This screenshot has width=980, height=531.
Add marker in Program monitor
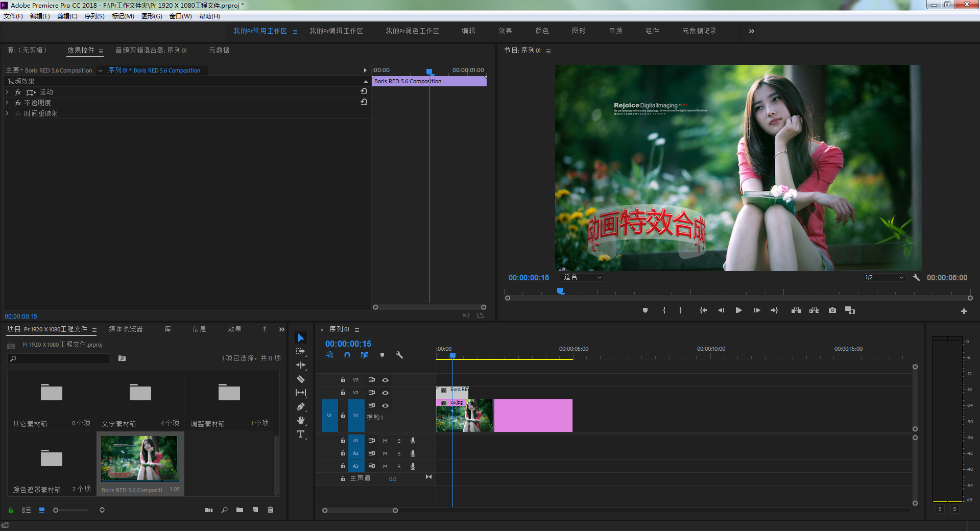[x=645, y=310]
